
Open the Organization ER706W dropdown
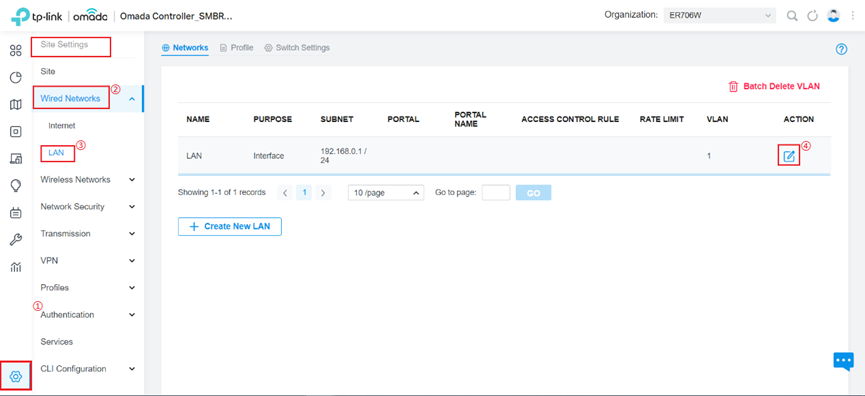point(719,15)
